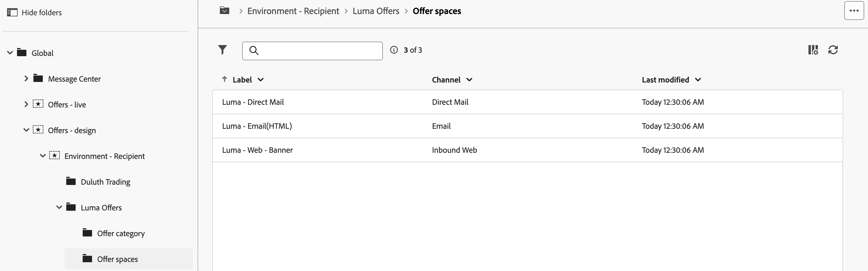Click the Offers - design starred icon
This screenshot has width=868, height=271.
click(38, 130)
